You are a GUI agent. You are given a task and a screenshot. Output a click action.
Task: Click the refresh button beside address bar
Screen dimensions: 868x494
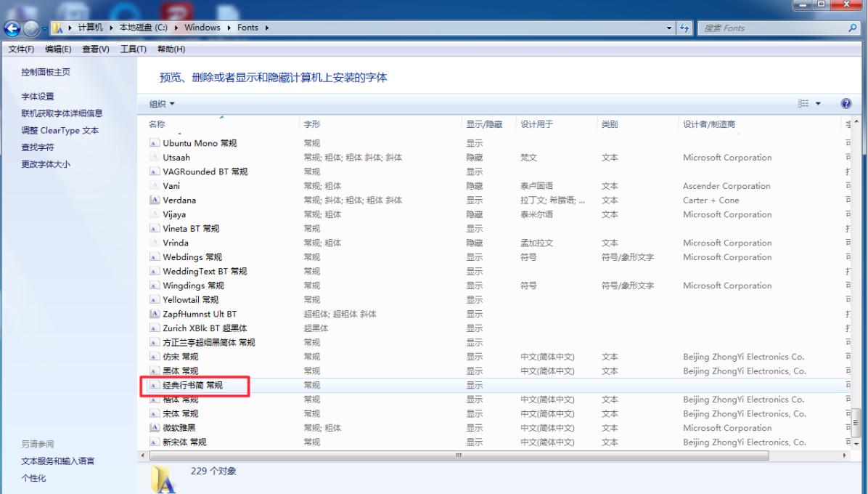click(x=685, y=28)
